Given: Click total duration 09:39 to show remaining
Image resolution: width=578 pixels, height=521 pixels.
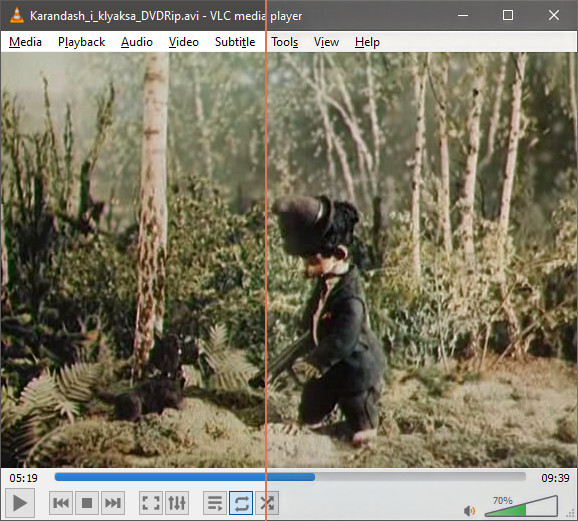Looking at the screenshot, I should coord(555,478).
